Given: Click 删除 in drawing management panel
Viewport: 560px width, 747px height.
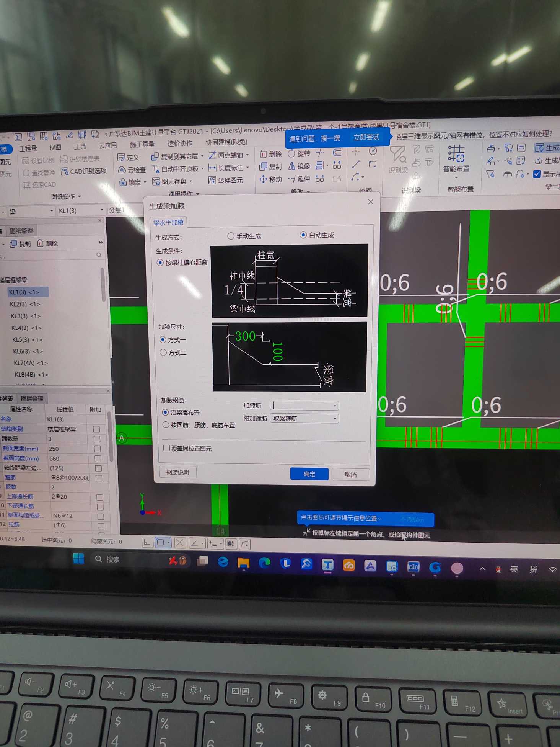Looking at the screenshot, I should 47,243.
